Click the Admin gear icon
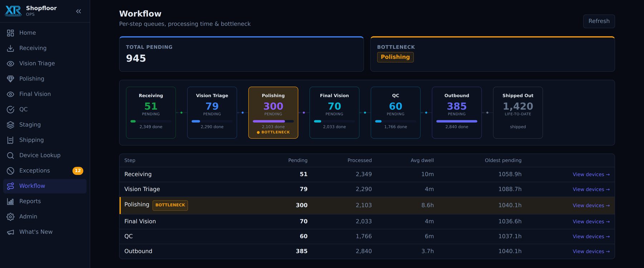The height and width of the screenshot is (268, 644). pos(10,217)
